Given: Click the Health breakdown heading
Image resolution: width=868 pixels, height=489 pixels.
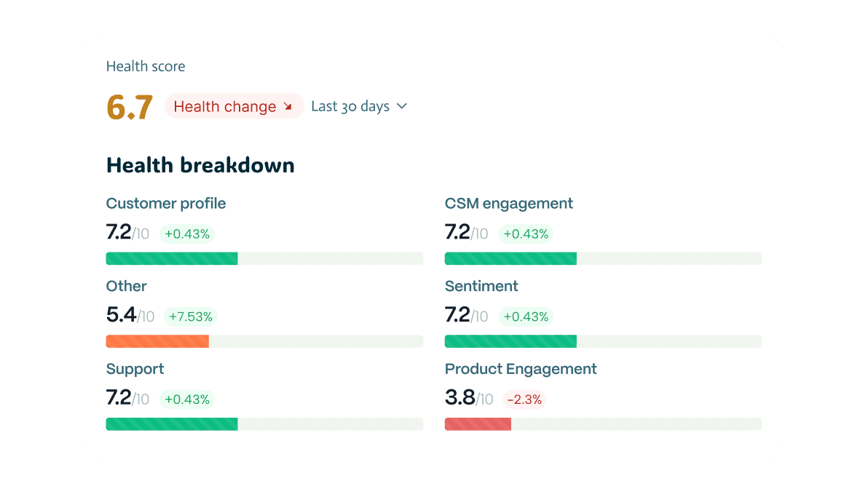Looking at the screenshot, I should 200,165.
